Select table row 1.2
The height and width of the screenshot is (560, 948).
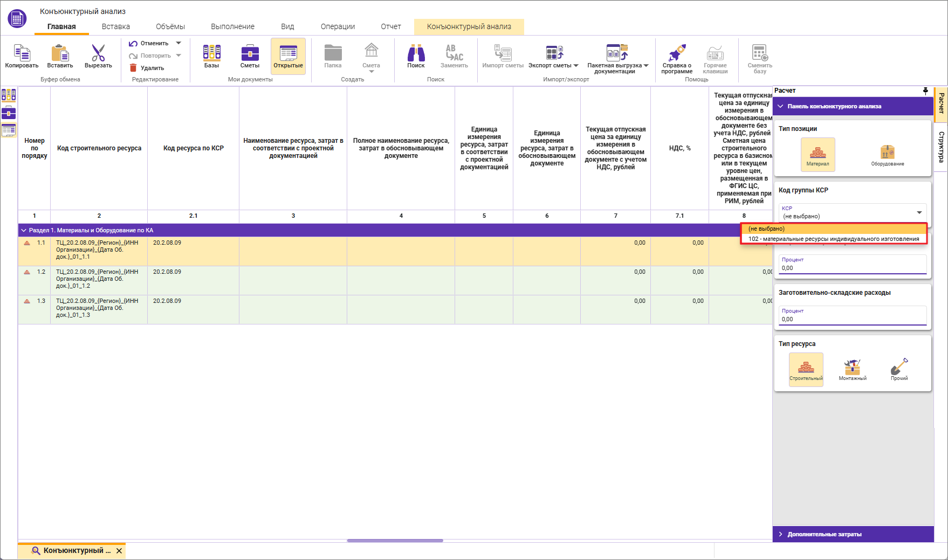pos(395,280)
